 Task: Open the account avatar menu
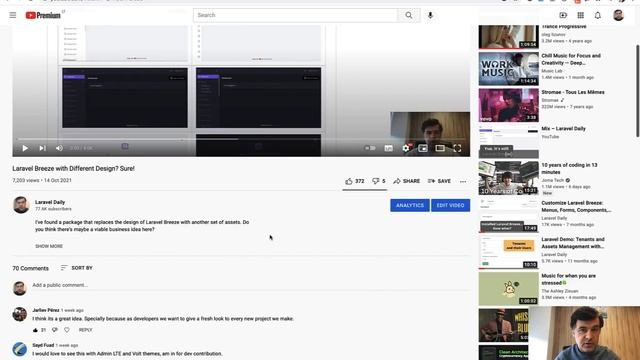point(618,15)
